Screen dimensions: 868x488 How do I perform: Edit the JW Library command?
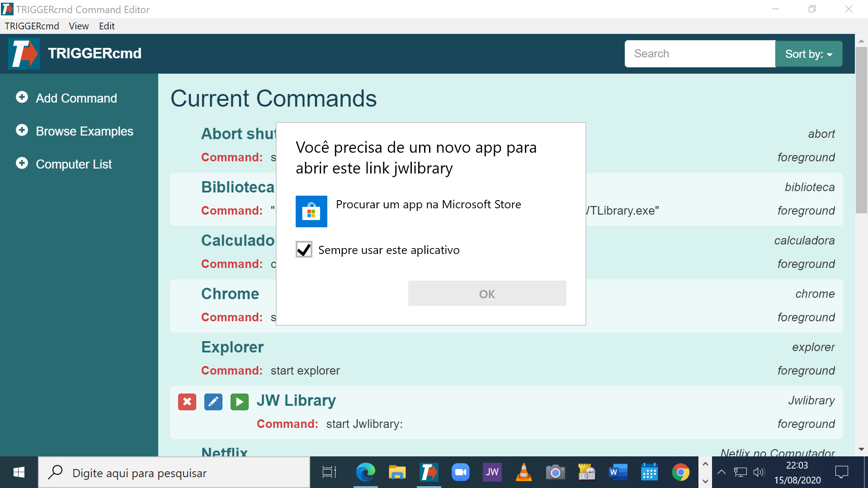(x=213, y=402)
